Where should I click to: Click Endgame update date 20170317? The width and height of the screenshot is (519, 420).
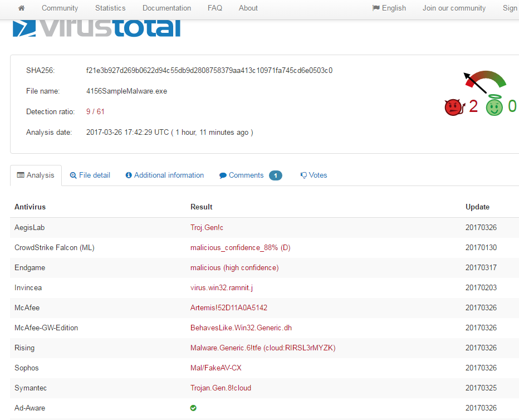click(x=481, y=268)
